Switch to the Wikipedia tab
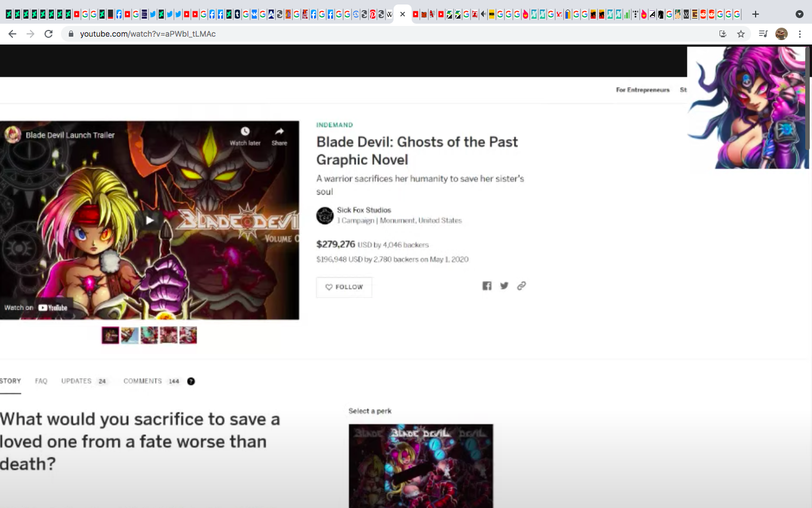This screenshot has height=508, width=812. [390, 14]
